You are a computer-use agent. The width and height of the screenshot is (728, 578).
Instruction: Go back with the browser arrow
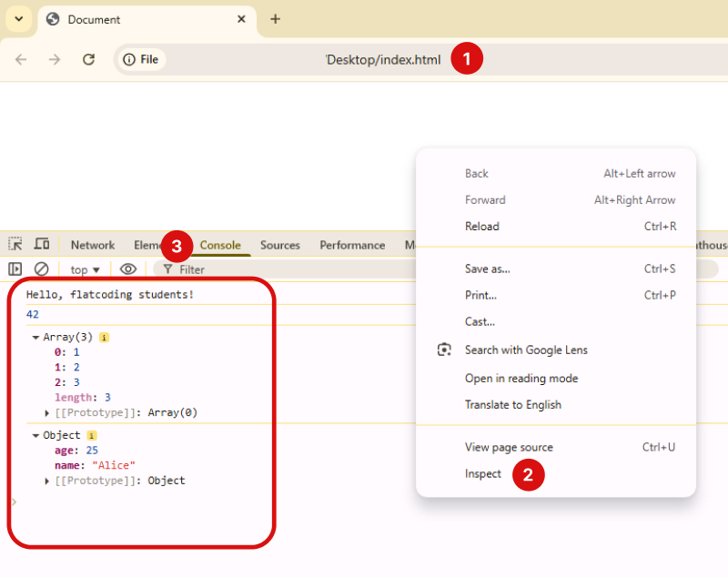(21, 59)
